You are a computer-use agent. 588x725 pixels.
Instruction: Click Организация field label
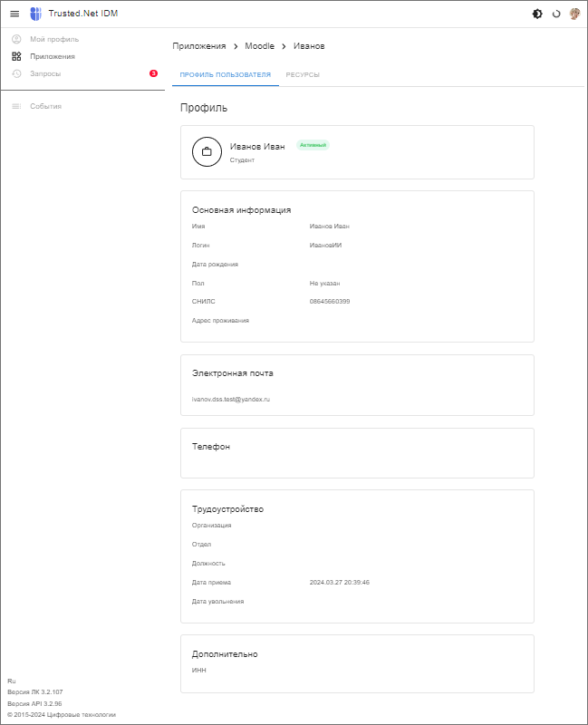[x=211, y=526]
